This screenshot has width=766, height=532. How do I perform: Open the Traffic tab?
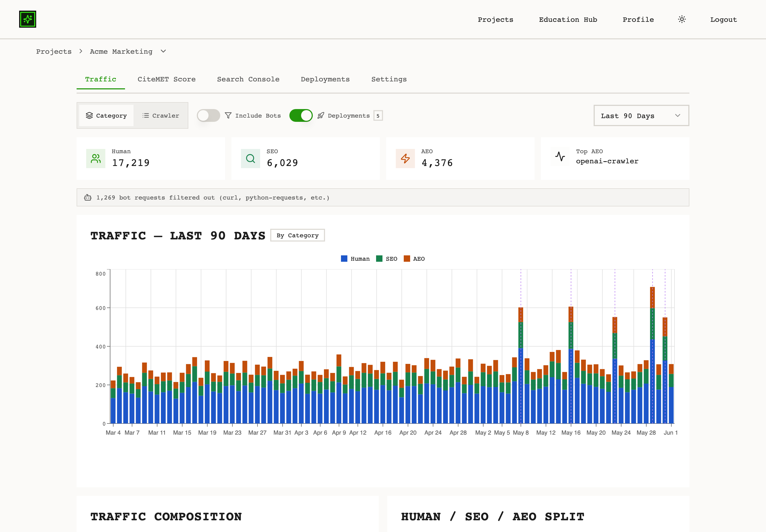tap(101, 79)
